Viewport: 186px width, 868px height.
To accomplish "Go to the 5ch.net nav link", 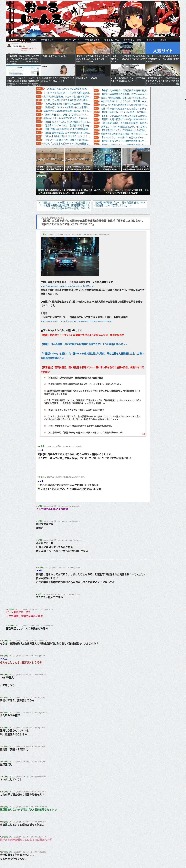I will point(151,40).
